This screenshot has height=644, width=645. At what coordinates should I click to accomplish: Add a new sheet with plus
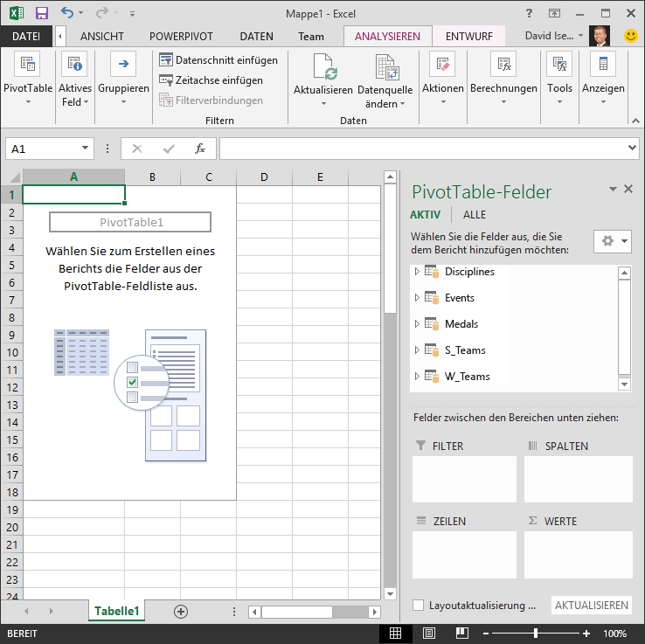[181, 612]
